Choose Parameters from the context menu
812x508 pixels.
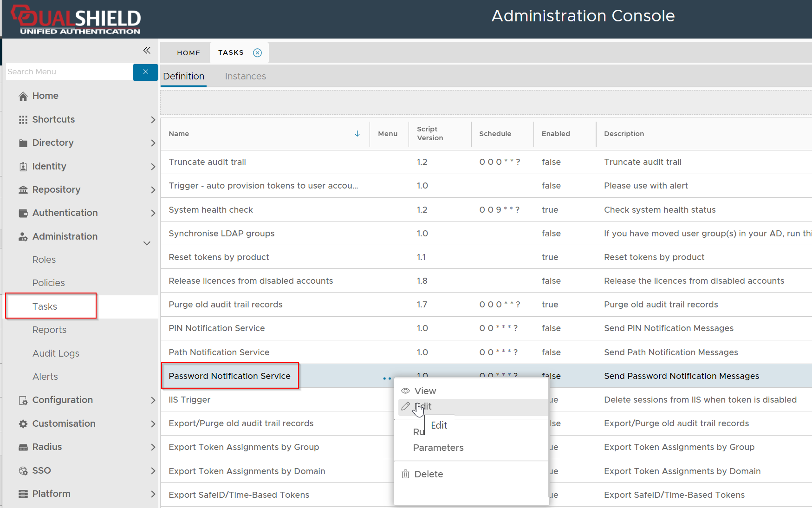438,448
